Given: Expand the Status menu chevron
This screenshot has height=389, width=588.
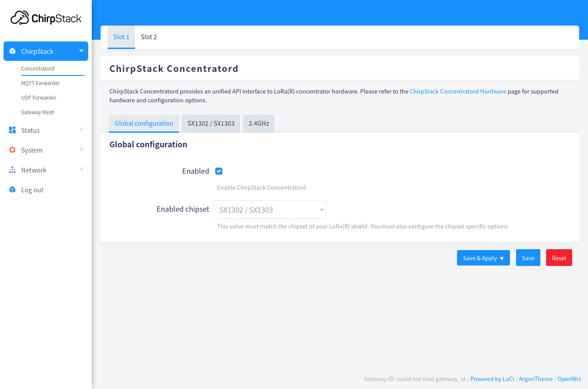Looking at the screenshot, I should 81,130.
